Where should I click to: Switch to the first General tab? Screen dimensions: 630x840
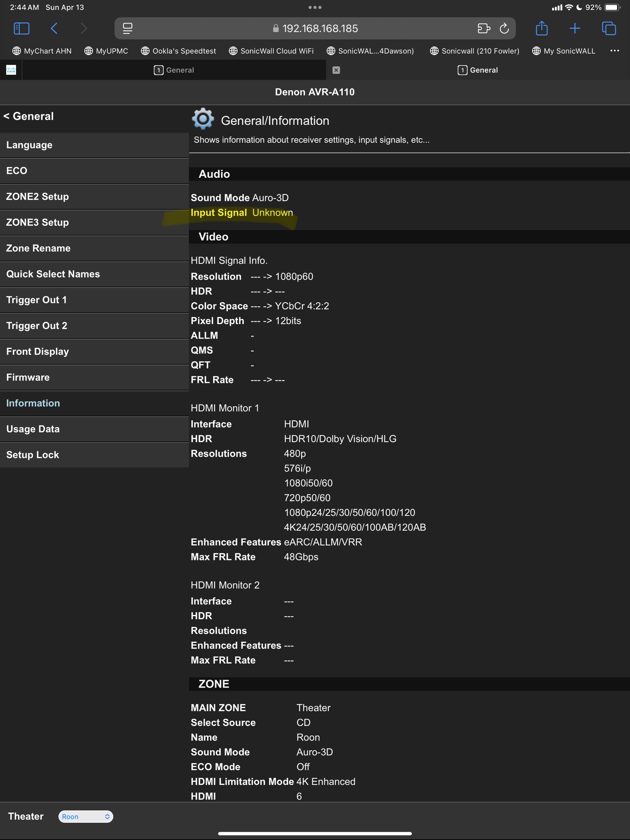[174, 70]
